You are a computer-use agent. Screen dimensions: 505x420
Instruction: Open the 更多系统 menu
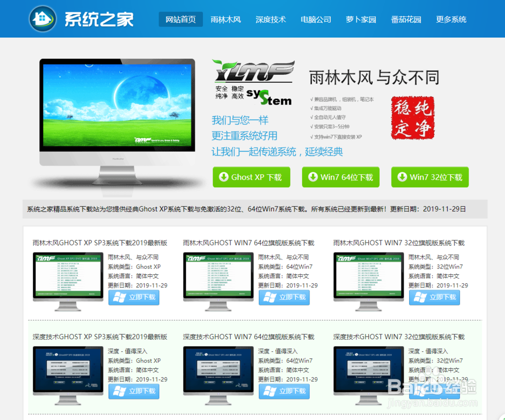[x=451, y=19]
